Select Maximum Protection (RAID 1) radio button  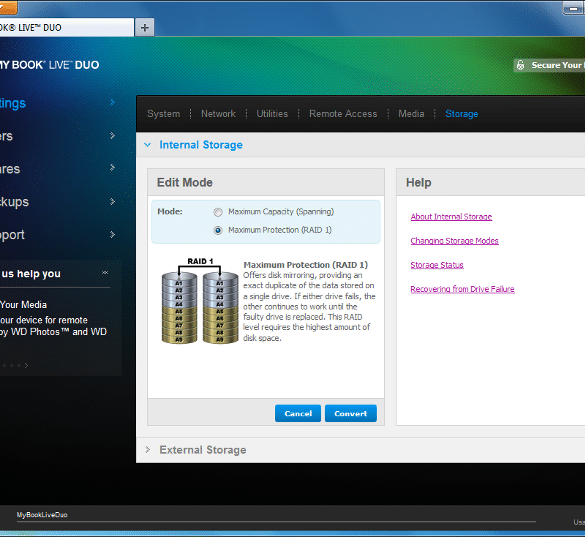click(x=218, y=230)
